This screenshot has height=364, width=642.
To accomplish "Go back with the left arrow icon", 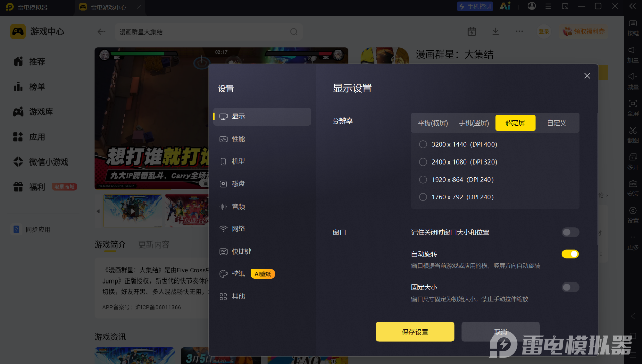I will (101, 32).
